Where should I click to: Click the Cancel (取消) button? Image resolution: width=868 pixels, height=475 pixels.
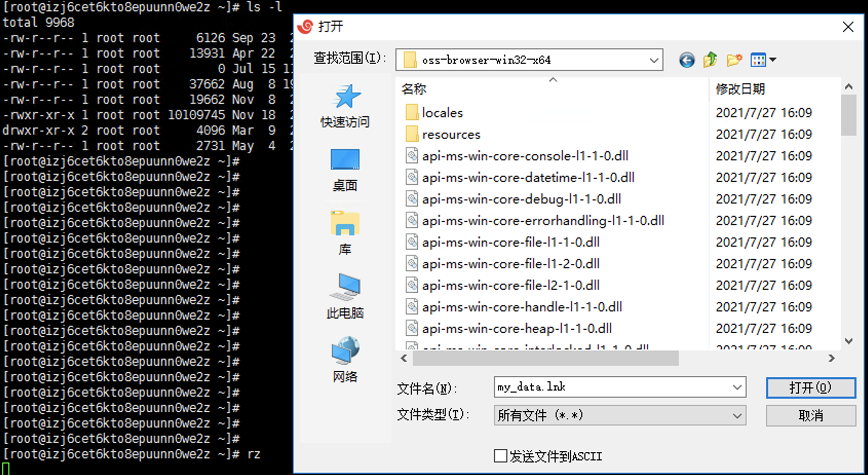(x=810, y=415)
